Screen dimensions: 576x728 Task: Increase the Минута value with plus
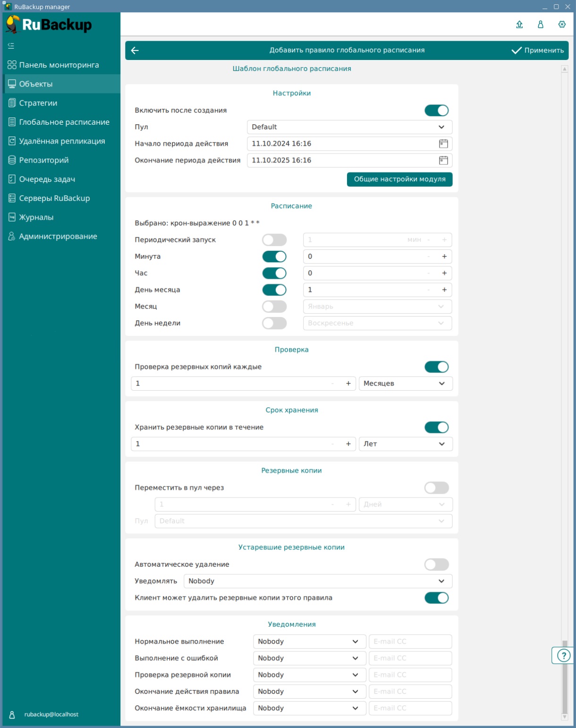coord(444,257)
